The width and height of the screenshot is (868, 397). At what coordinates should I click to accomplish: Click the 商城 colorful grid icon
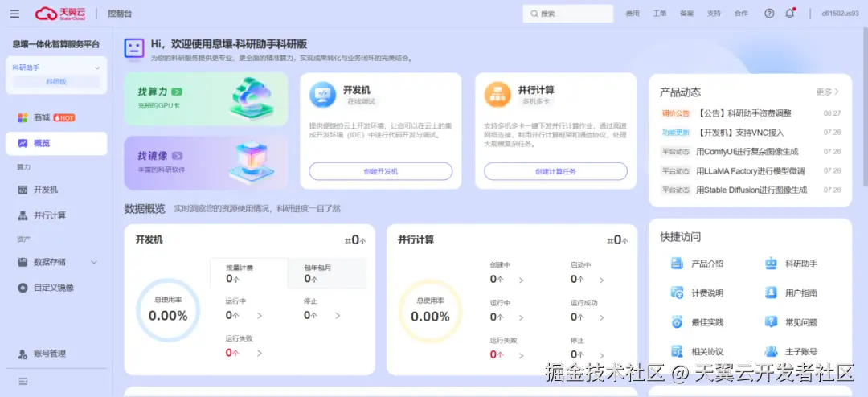tap(23, 117)
